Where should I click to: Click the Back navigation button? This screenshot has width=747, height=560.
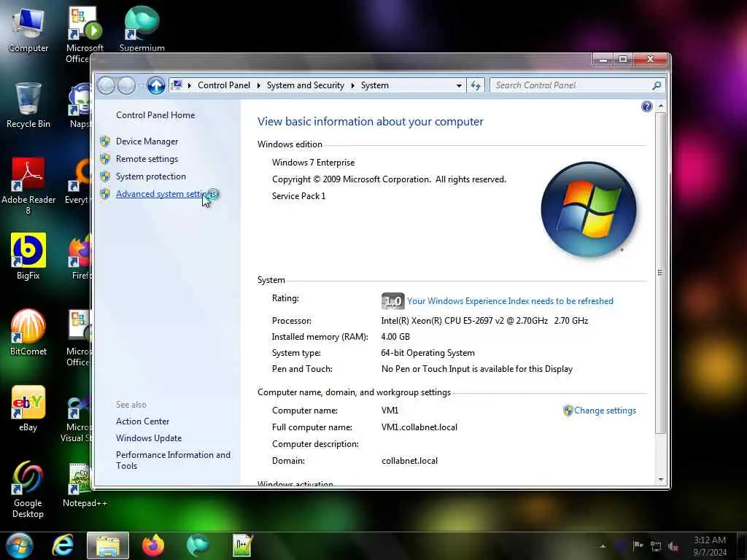pos(107,86)
